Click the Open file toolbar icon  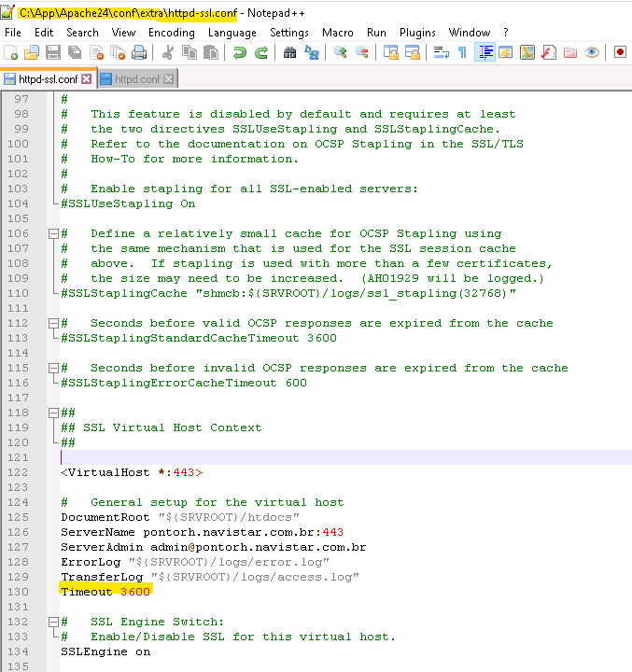(32, 52)
